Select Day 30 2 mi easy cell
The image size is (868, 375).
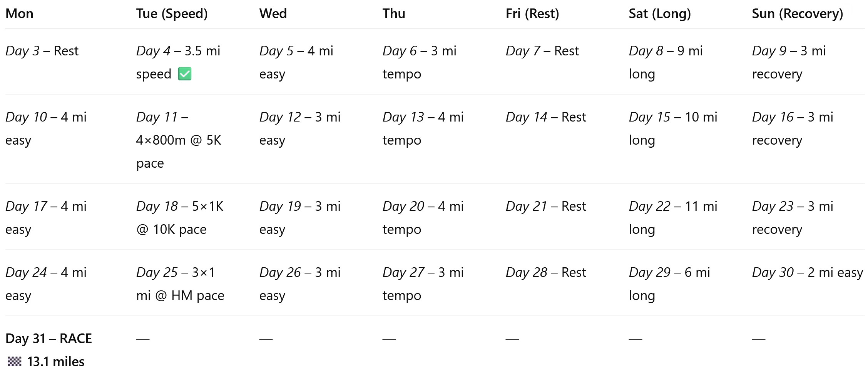807,273
